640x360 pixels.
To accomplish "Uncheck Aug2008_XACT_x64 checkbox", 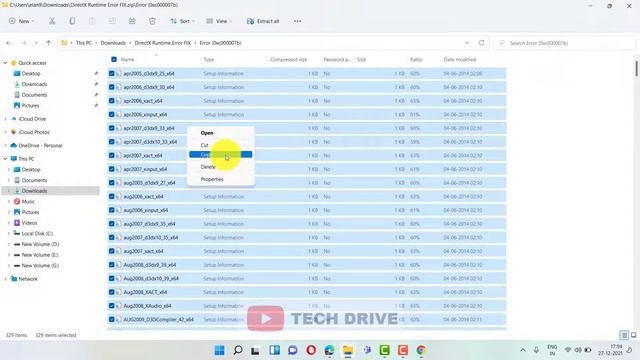I will [x=111, y=292].
